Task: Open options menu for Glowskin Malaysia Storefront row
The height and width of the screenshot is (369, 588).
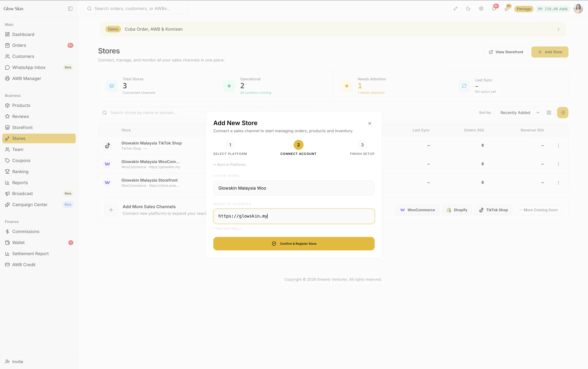Action: coord(559,183)
